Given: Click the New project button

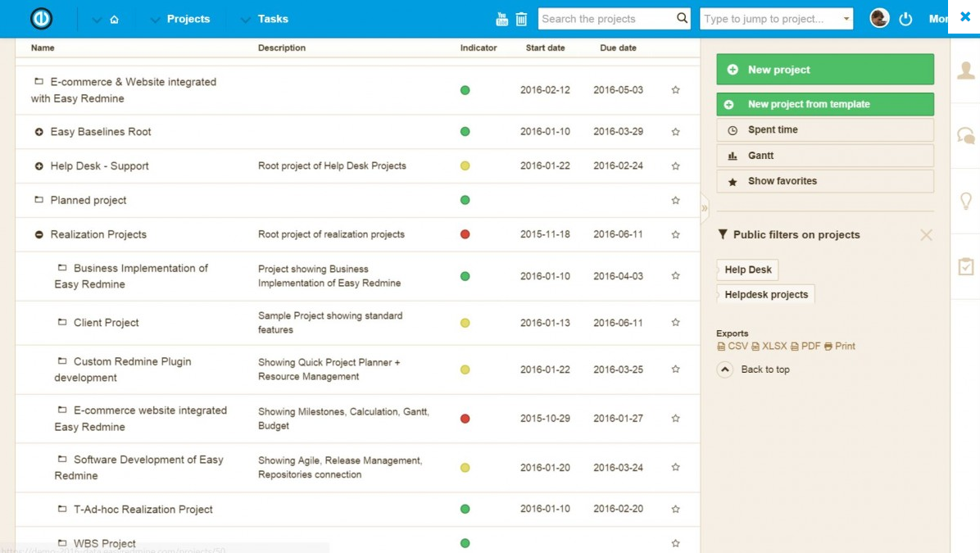Looking at the screenshot, I should [x=825, y=70].
